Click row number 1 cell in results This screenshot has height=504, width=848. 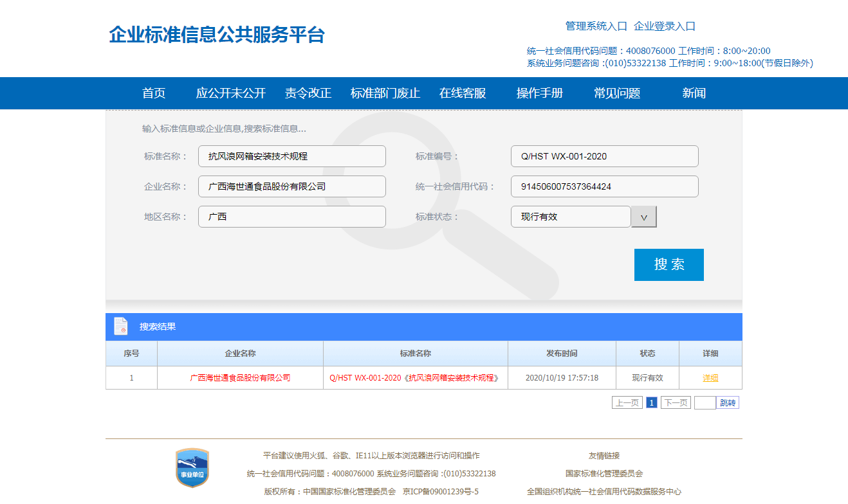pyautogui.click(x=131, y=378)
